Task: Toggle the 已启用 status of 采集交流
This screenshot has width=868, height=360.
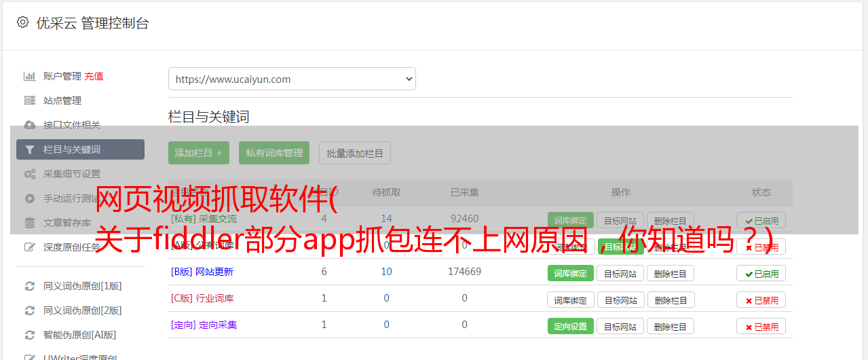Action: [761, 220]
